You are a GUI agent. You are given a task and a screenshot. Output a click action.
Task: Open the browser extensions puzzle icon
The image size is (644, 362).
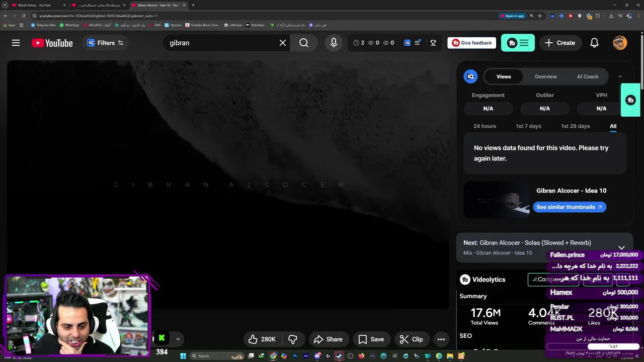click(x=598, y=16)
